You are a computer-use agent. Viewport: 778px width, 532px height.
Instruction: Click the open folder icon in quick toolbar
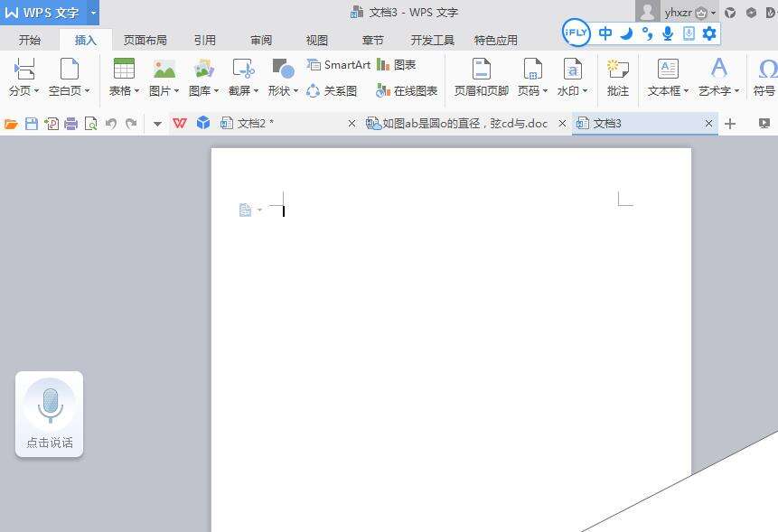point(11,124)
